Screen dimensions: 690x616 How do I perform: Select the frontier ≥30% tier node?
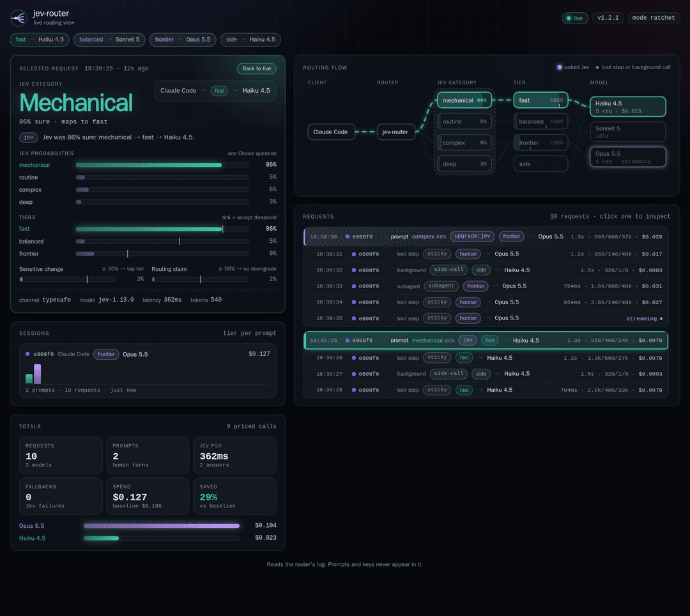(x=541, y=142)
